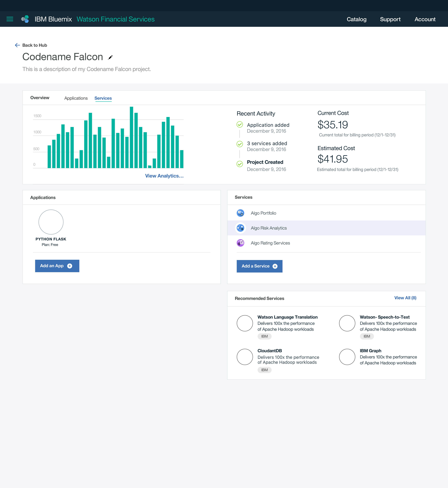Screen dimensions: 448x488
Task: Click the Algo Rating Services icon
Action: pos(240,243)
